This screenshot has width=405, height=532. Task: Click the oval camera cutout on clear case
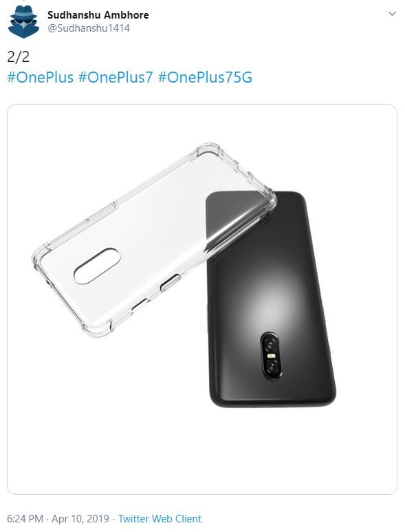(97, 266)
